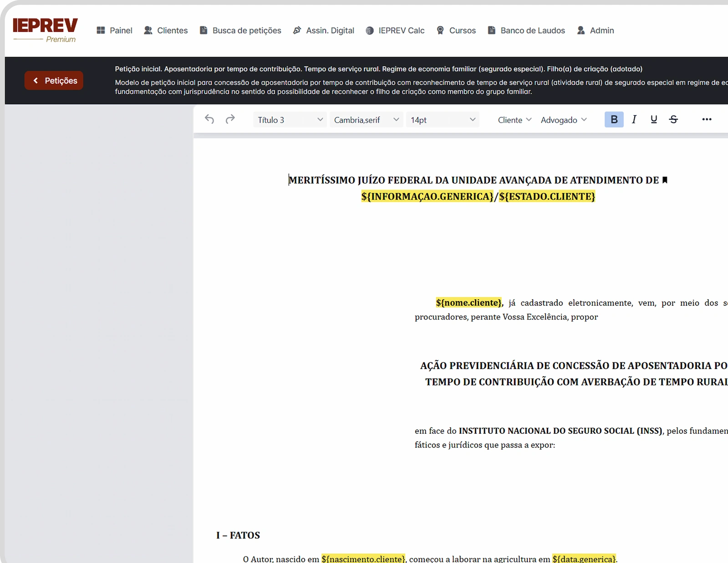The width and height of the screenshot is (728, 563).
Task: Click the Banco de Laudos file icon
Action: 492,31
